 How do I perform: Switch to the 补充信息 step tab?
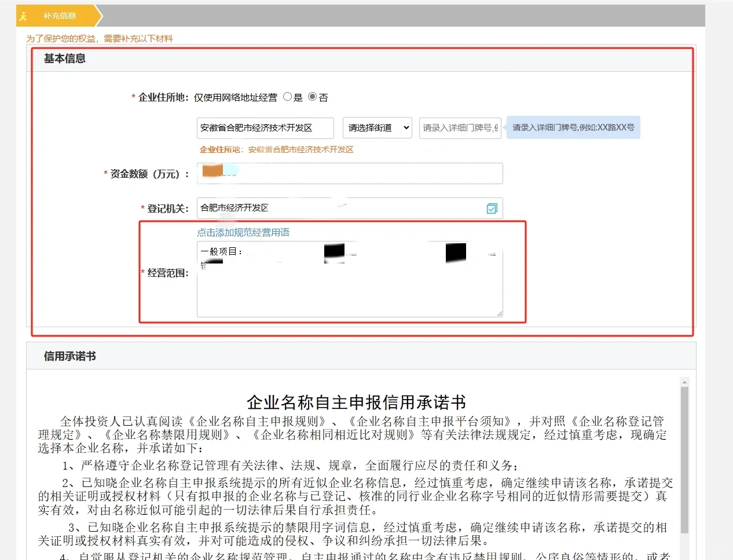[60, 16]
